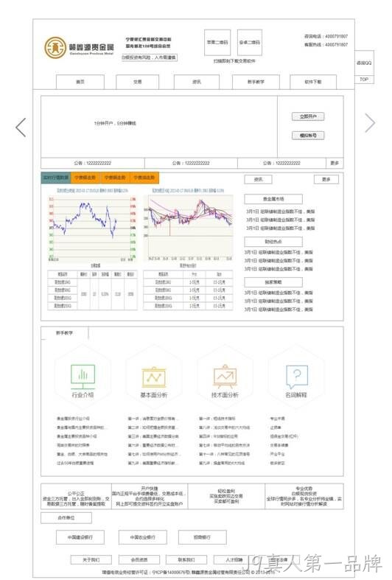Open the 交易 navigation tab
This screenshot has height=580, width=392.
tap(138, 82)
